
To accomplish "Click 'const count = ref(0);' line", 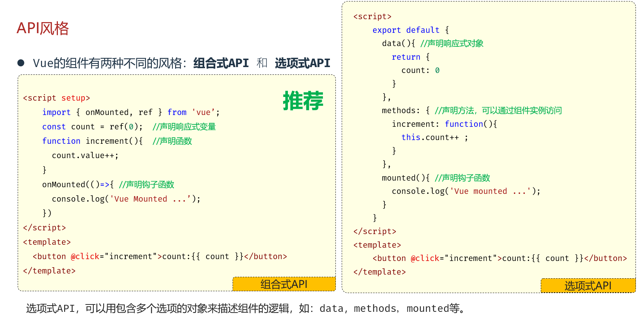I will pyautogui.click(x=93, y=127).
